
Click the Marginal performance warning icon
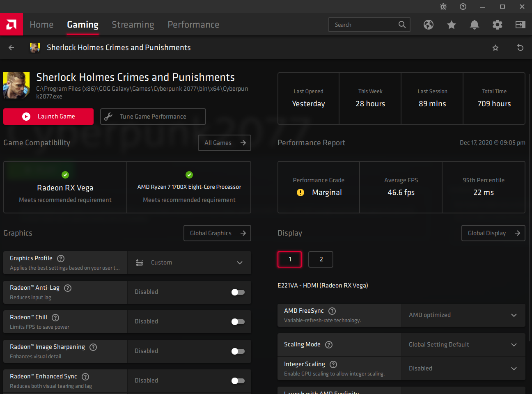click(x=300, y=192)
